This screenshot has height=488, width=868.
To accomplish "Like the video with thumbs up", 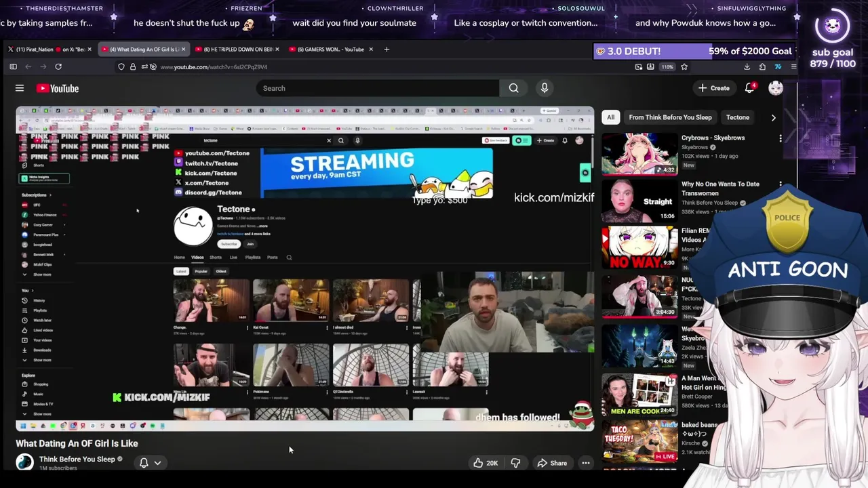I will tap(486, 463).
